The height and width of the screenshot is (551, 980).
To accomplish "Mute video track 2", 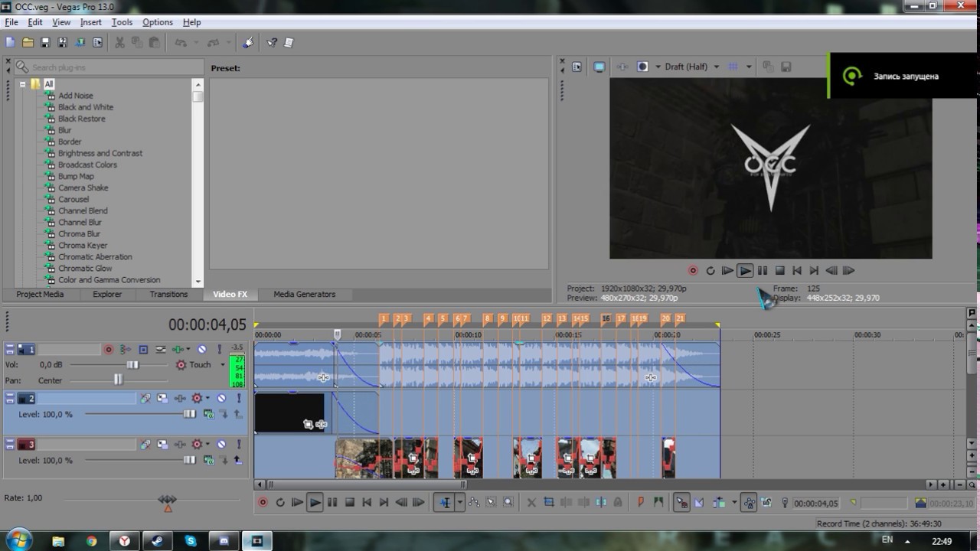I will (221, 399).
